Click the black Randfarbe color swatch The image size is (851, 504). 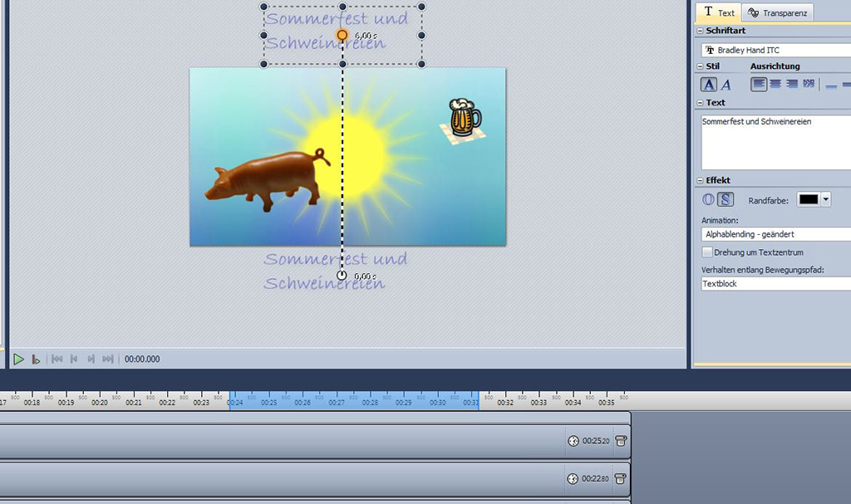click(x=808, y=199)
